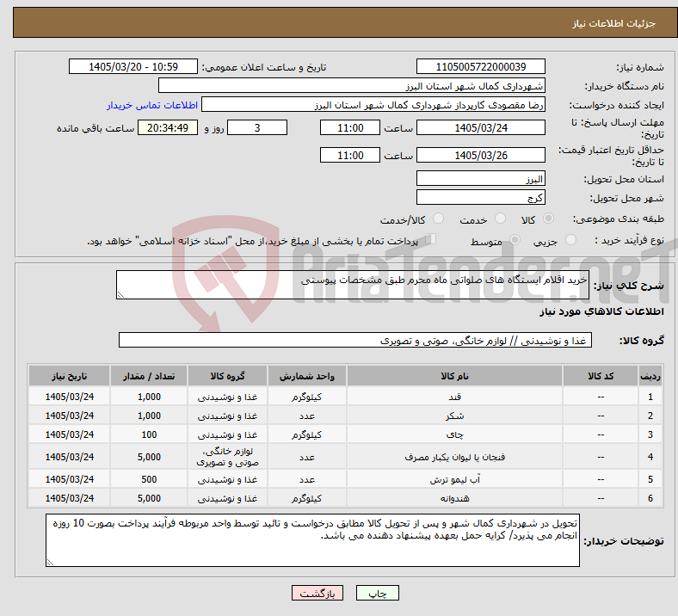The image size is (678, 616).
Task: Click the تعداد / مقدار column header
Action: coord(149,376)
